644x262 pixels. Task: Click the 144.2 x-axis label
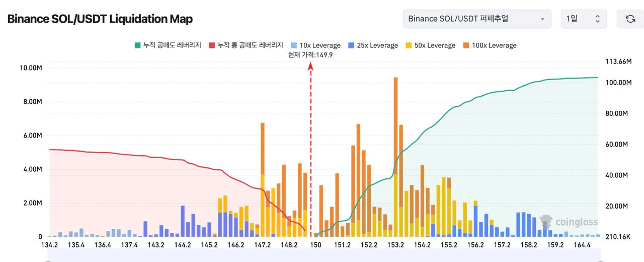[182, 245]
